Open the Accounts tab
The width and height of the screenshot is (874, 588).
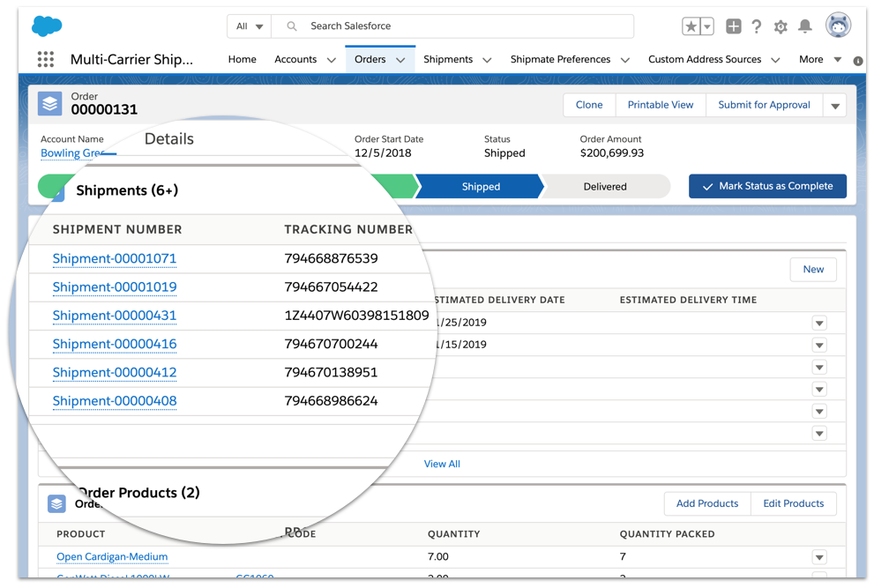click(x=295, y=59)
